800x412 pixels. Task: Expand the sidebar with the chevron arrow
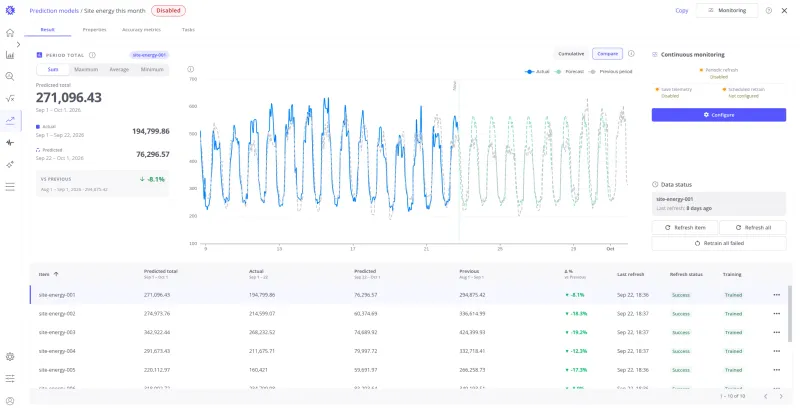click(18, 44)
